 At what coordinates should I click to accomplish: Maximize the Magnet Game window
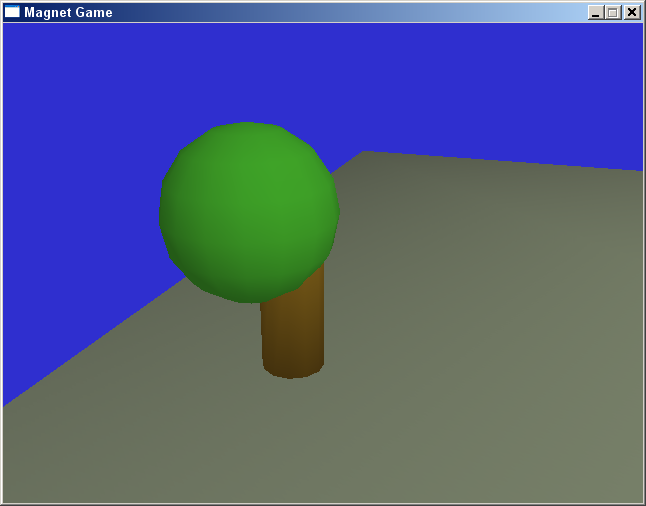pyautogui.click(x=613, y=12)
